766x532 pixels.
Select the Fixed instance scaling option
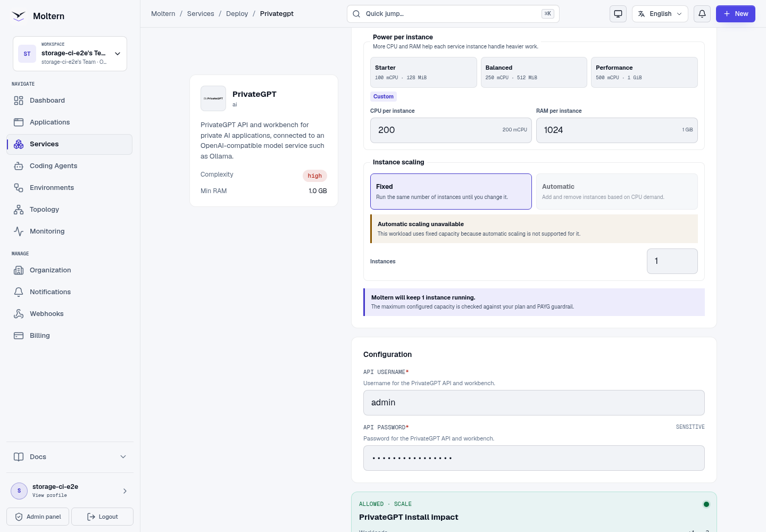pyautogui.click(x=451, y=192)
